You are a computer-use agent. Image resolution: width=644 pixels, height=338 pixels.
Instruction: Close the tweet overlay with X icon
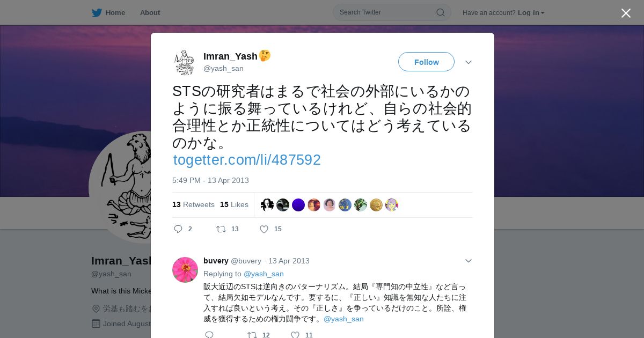pyautogui.click(x=626, y=13)
